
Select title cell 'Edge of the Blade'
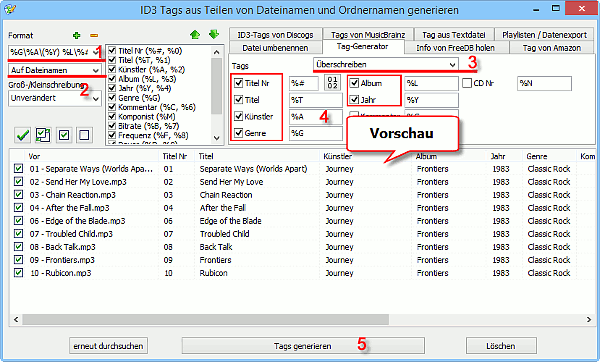coord(230,221)
